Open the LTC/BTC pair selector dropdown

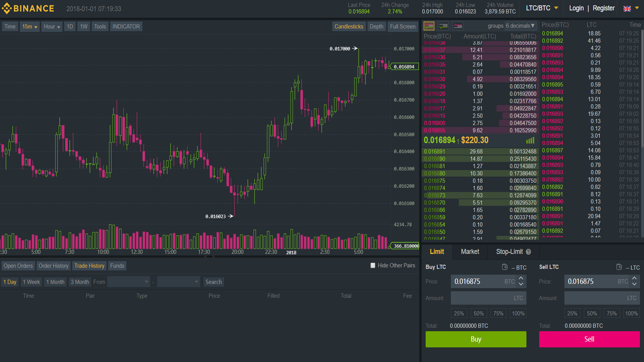coord(542,8)
